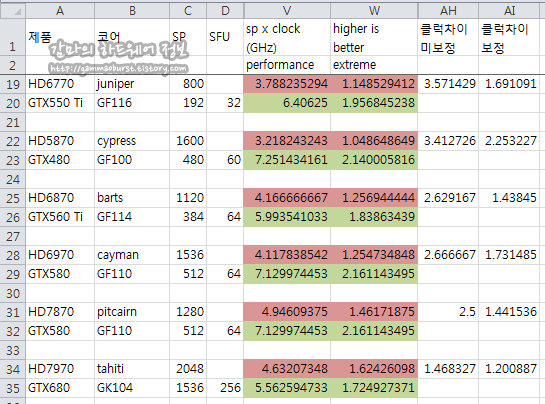Click cell containing GTX550 Ti
The image size is (545, 404).
tap(60, 103)
